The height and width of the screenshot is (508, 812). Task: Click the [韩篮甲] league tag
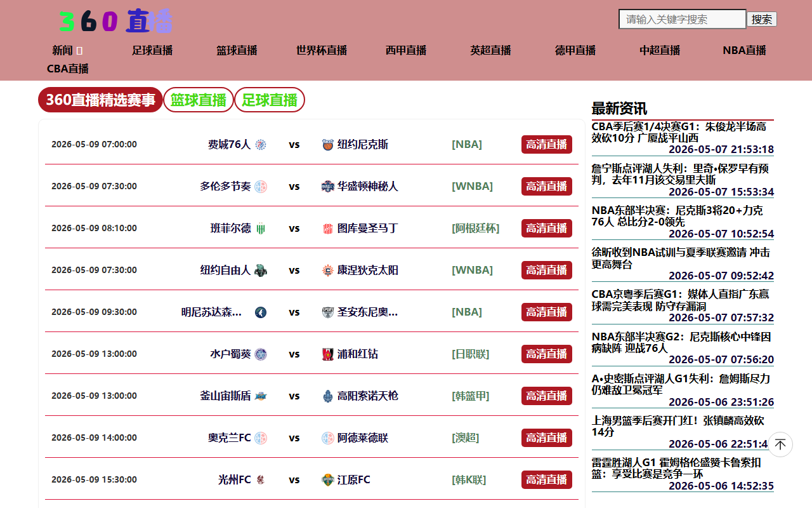pyautogui.click(x=471, y=396)
